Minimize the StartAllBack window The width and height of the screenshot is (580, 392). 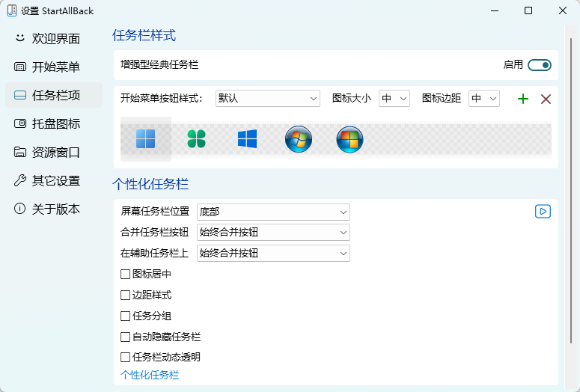pos(495,10)
